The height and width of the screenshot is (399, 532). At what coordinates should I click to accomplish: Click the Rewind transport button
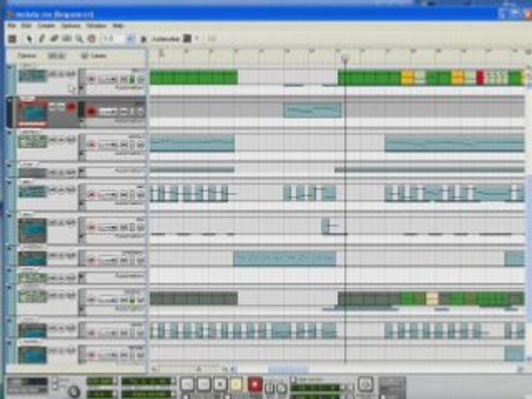187,383
